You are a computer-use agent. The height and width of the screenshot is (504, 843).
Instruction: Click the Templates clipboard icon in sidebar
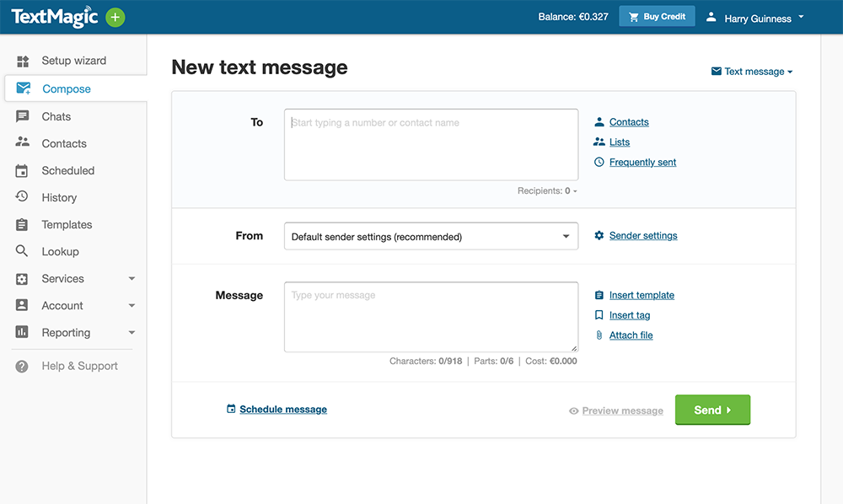coord(23,224)
